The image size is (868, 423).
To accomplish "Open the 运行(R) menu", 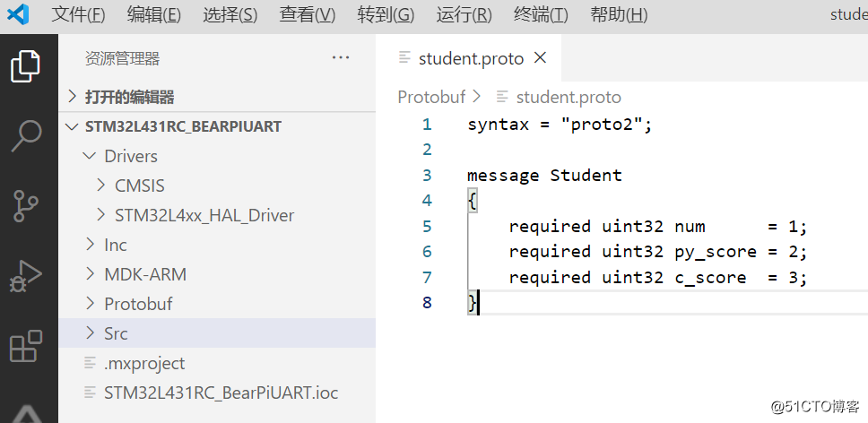I will 464,14.
